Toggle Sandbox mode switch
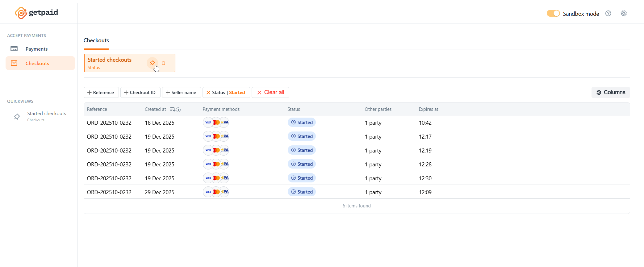Screen dimensions: 644x267 pos(553,14)
